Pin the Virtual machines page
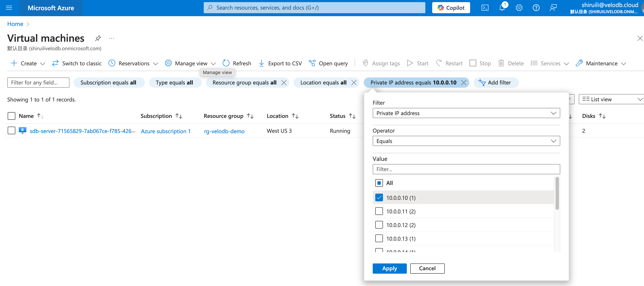The height and width of the screenshot is (286, 644). (98, 38)
